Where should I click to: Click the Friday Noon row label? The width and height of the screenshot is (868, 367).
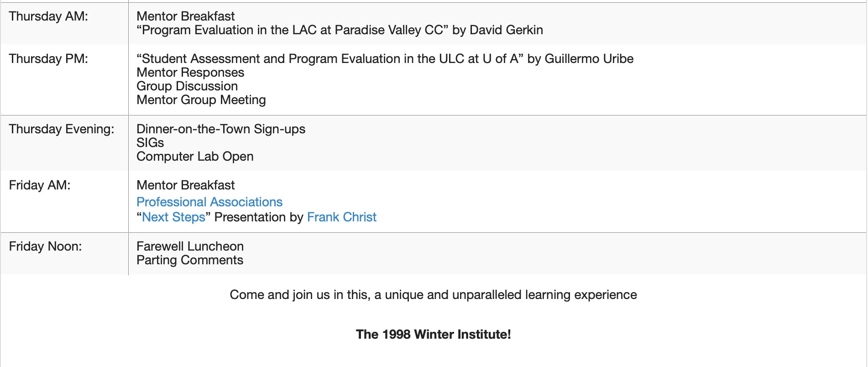click(x=45, y=246)
